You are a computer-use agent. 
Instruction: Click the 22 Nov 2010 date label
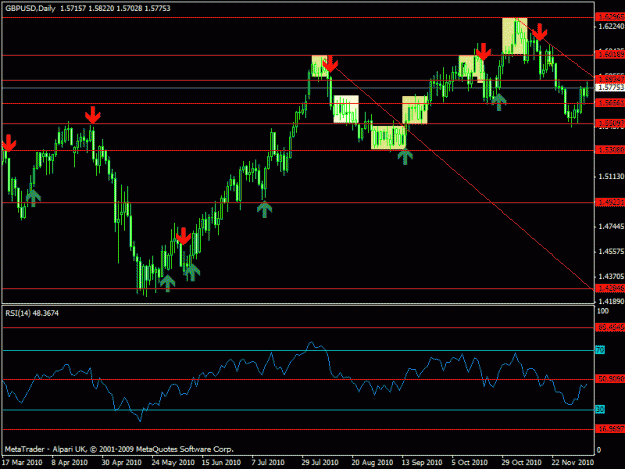click(573, 462)
